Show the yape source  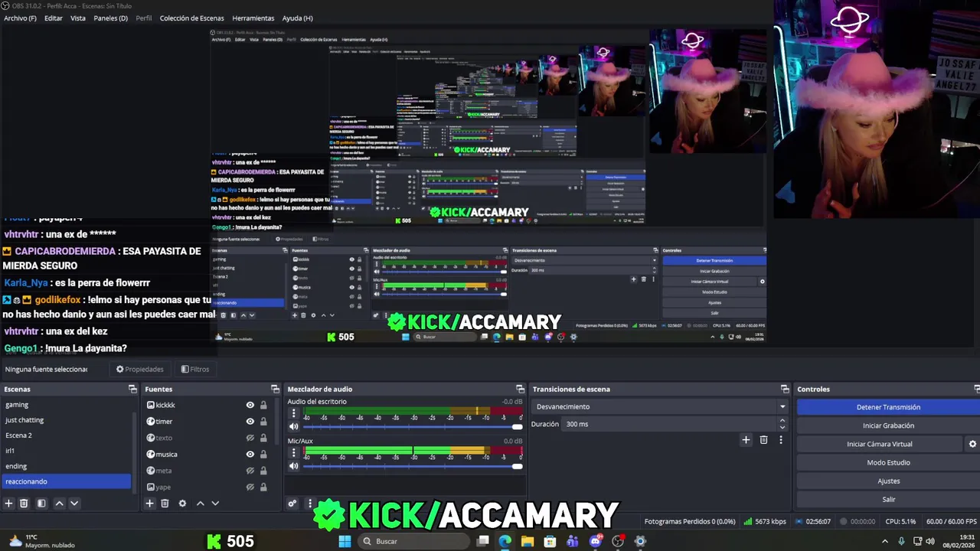(x=250, y=487)
